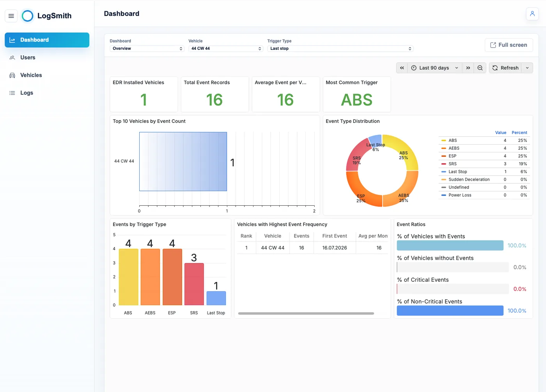
Task: Click the Refresh button
Action: coord(505,68)
